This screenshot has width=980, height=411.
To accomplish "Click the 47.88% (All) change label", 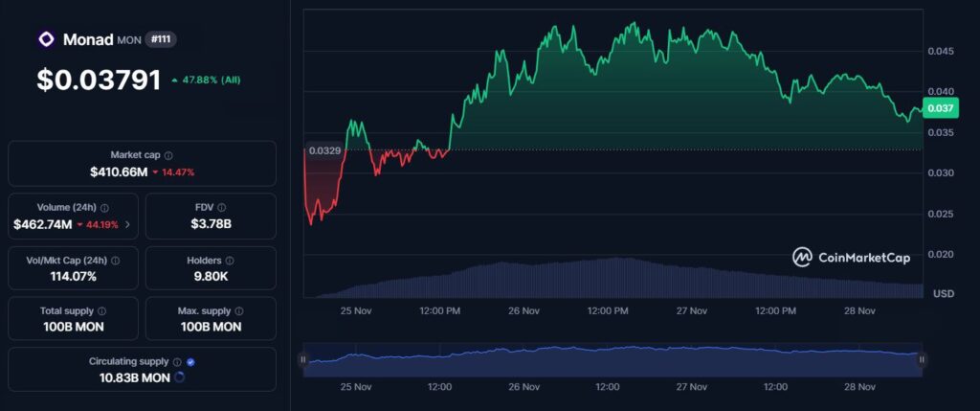I will click(206, 80).
